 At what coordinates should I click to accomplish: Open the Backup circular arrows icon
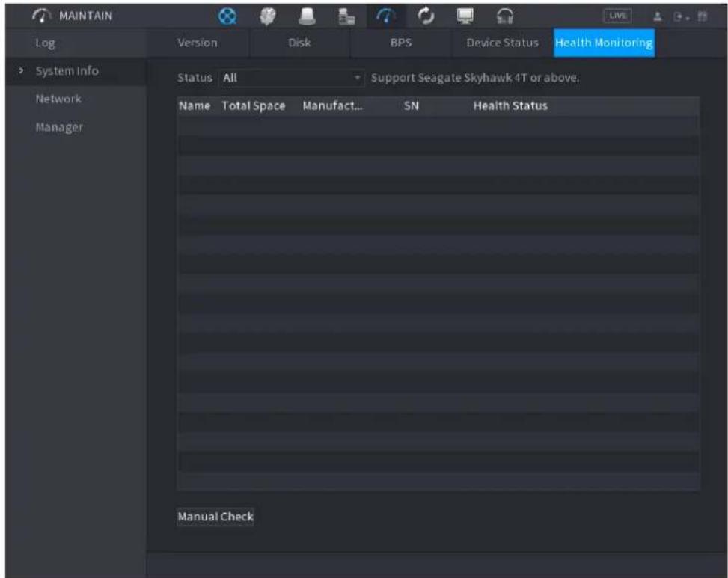click(426, 16)
